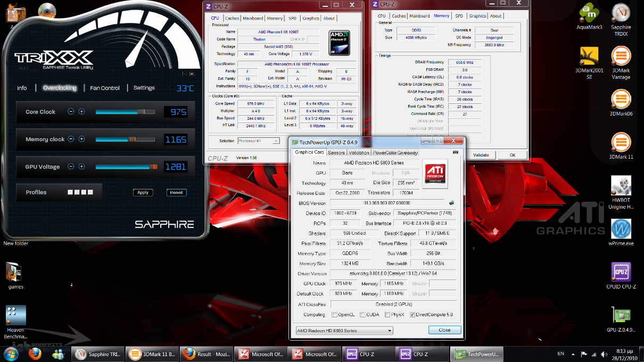644x362 pixels.
Task: Select the wPrime.exe desktop icon
Action: click(x=621, y=232)
